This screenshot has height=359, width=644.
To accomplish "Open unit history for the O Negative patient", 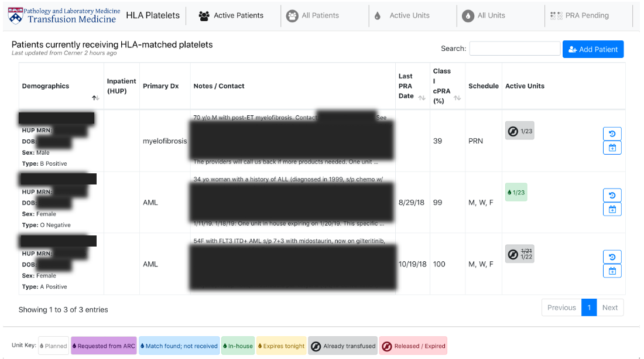I will pos(612,195).
